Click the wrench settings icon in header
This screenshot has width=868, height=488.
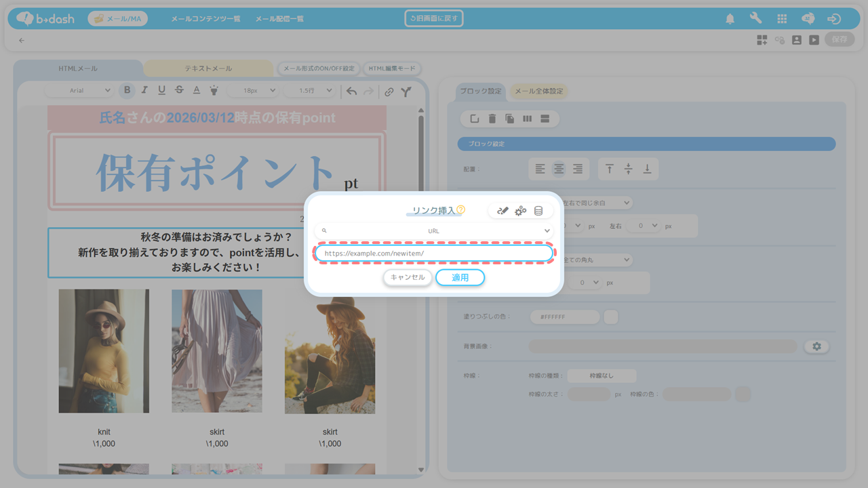coord(755,19)
